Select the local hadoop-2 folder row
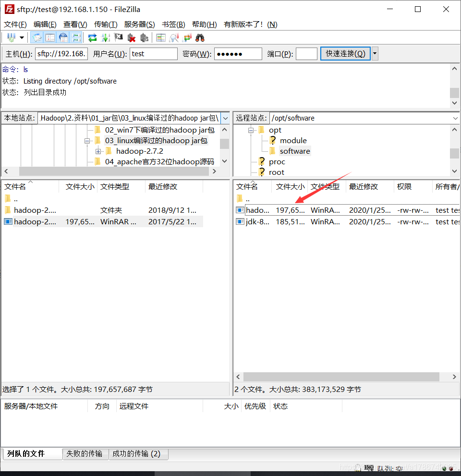The image size is (461, 476). coord(102,210)
